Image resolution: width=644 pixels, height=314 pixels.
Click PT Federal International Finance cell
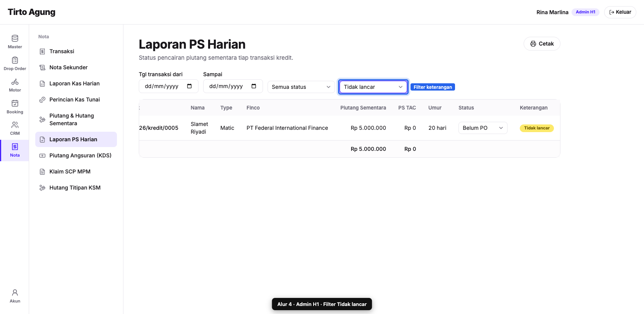click(287, 128)
